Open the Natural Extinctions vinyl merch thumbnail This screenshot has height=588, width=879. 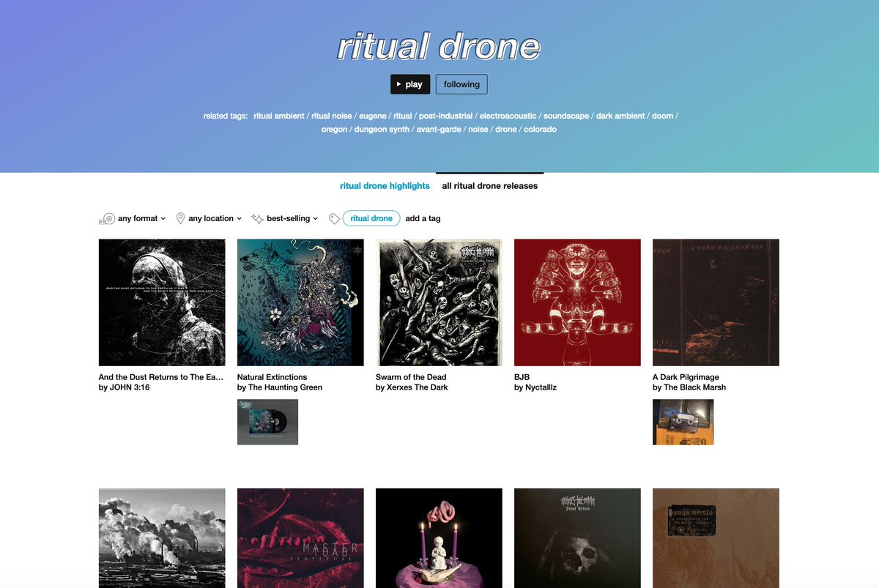(267, 422)
